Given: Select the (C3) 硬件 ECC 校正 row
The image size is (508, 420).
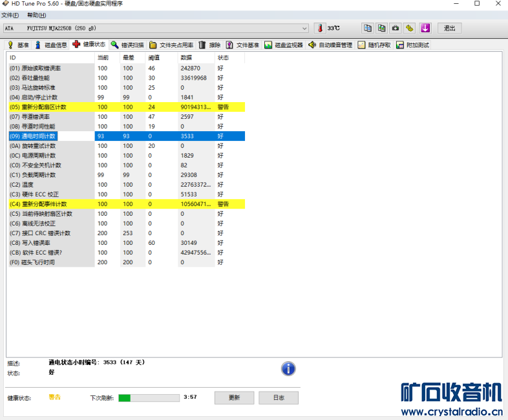Looking at the screenshot, I should point(127,194).
